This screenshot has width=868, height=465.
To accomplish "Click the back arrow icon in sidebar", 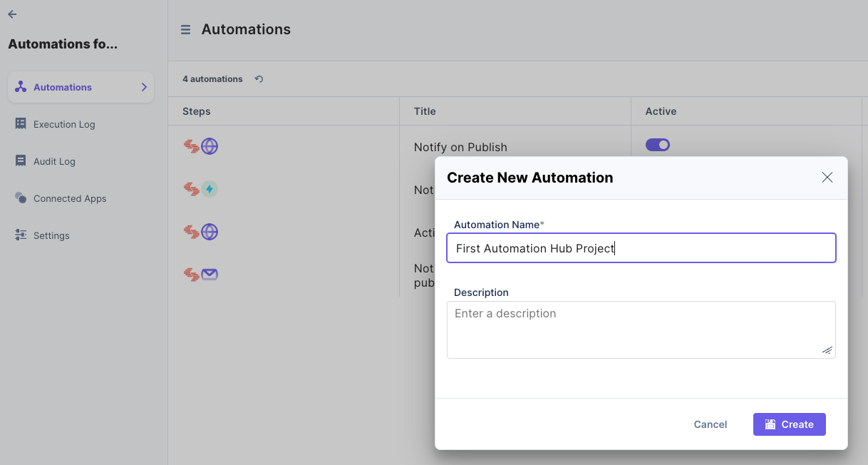I will click(x=12, y=14).
